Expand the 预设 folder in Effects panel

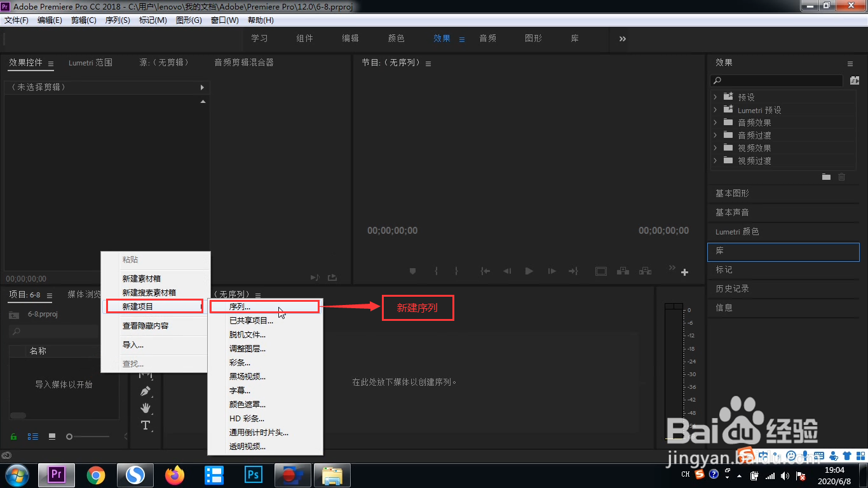tap(716, 97)
